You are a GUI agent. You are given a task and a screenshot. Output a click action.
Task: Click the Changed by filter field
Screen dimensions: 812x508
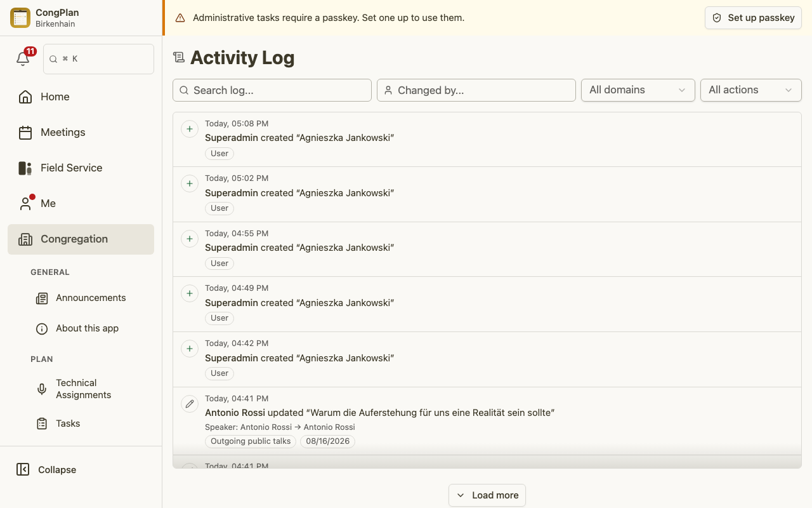pos(476,90)
